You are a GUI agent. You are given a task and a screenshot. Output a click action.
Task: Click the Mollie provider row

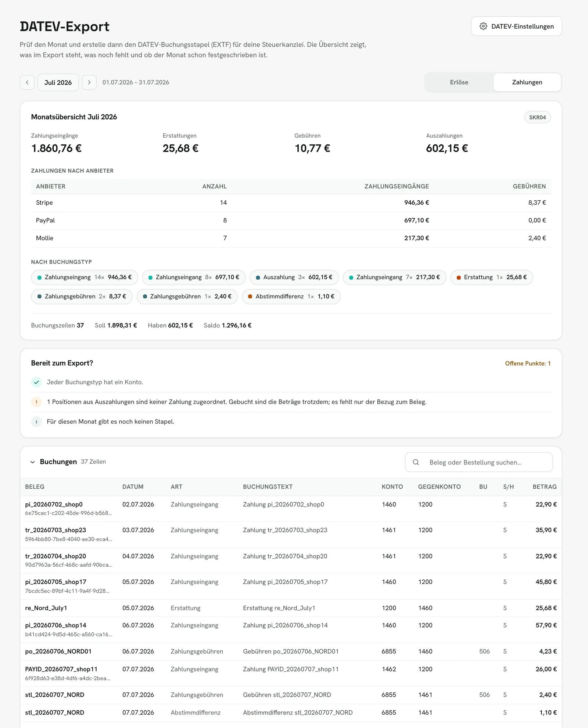point(291,238)
